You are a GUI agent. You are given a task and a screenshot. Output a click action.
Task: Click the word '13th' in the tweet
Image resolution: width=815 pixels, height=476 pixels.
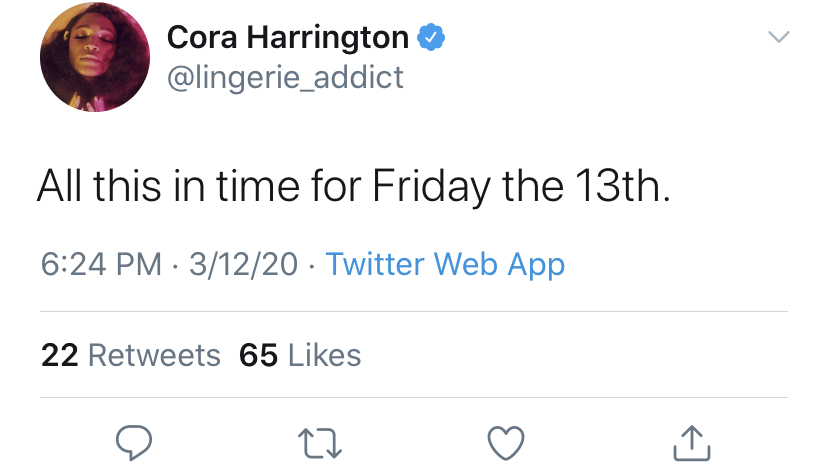click(x=623, y=186)
